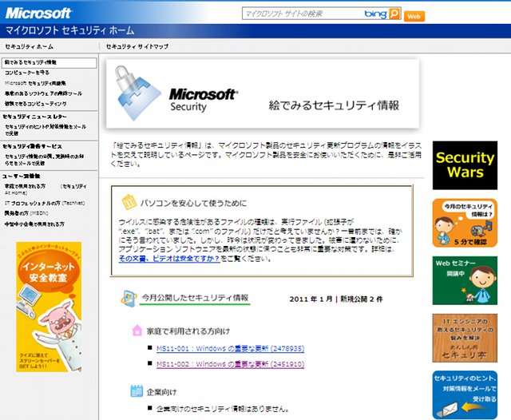Image resolution: width=511 pixels, height=420 pixels.
Task: Open the 今月のセキュリティ情報は? 5分で確認 banner
Action: tap(465, 223)
